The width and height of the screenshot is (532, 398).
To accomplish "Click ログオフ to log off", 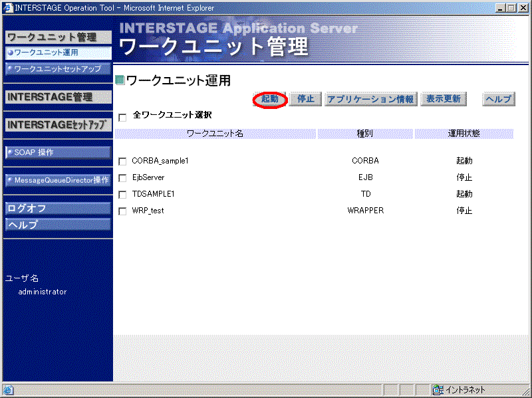I will pyautogui.click(x=57, y=209).
